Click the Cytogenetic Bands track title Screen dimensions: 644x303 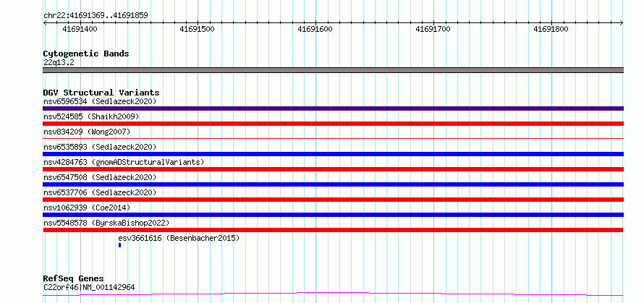[x=86, y=54]
